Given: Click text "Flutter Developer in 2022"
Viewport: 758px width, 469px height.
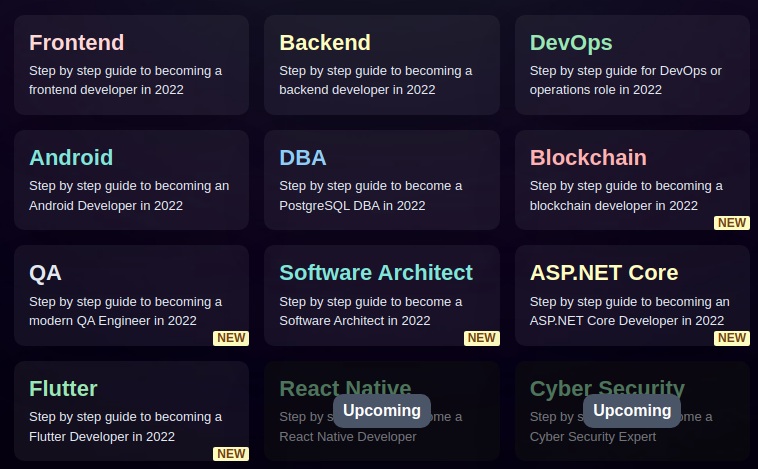Looking at the screenshot, I should click(x=102, y=437).
